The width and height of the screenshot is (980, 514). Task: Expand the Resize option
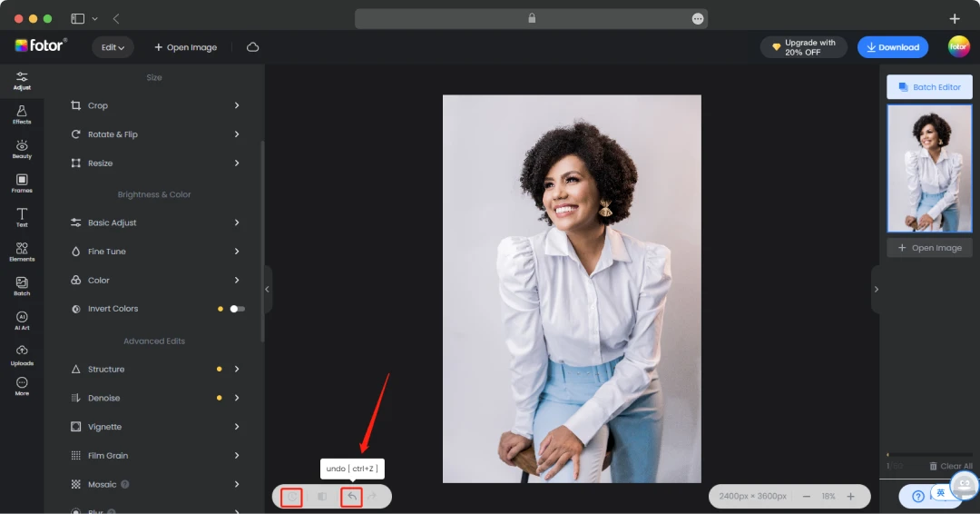237,163
